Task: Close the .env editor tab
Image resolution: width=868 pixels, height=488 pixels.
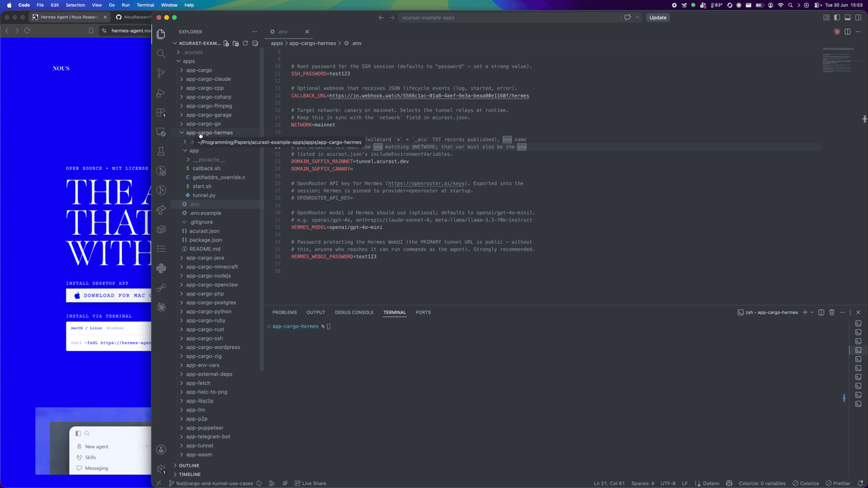Action: (x=307, y=31)
